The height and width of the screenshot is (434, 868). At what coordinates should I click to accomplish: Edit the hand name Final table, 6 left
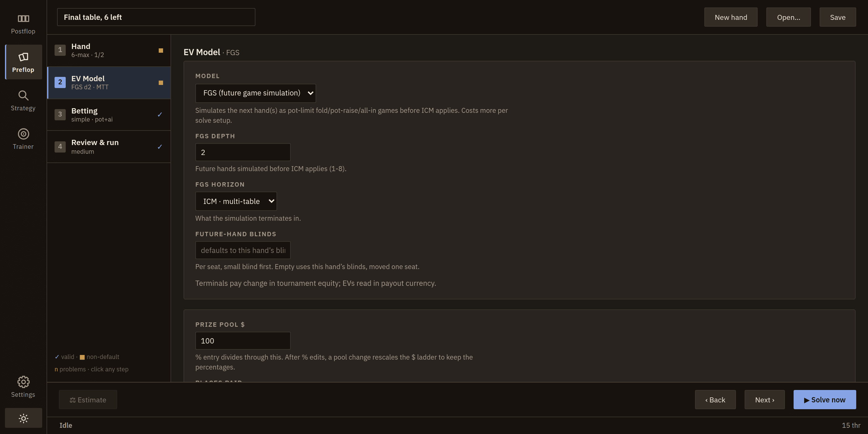[x=156, y=17]
